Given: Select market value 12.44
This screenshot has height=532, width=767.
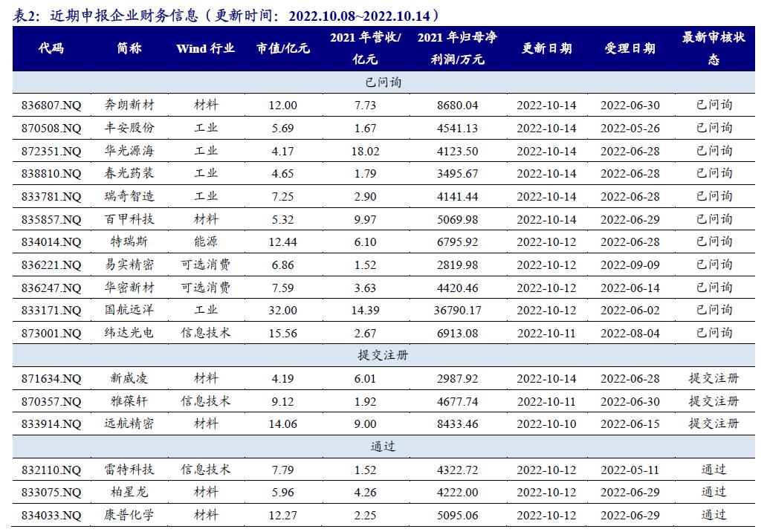Looking at the screenshot, I should (x=283, y=242).
